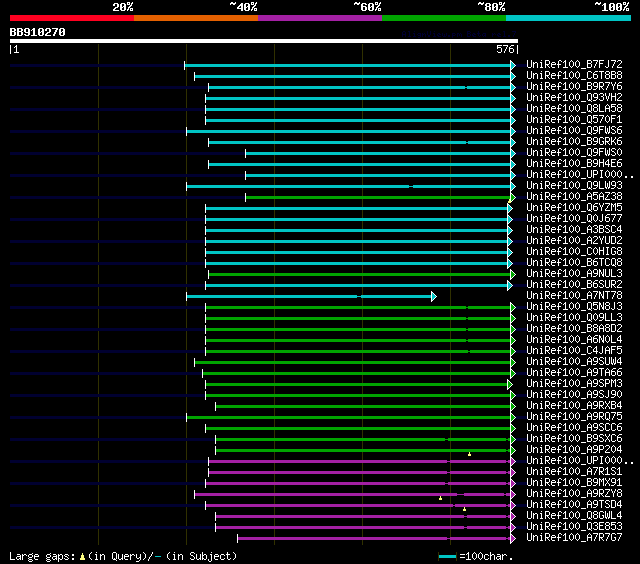Select the BB910270 query name
This screenshot has height=564, width=640.
[x=38, y=32]
